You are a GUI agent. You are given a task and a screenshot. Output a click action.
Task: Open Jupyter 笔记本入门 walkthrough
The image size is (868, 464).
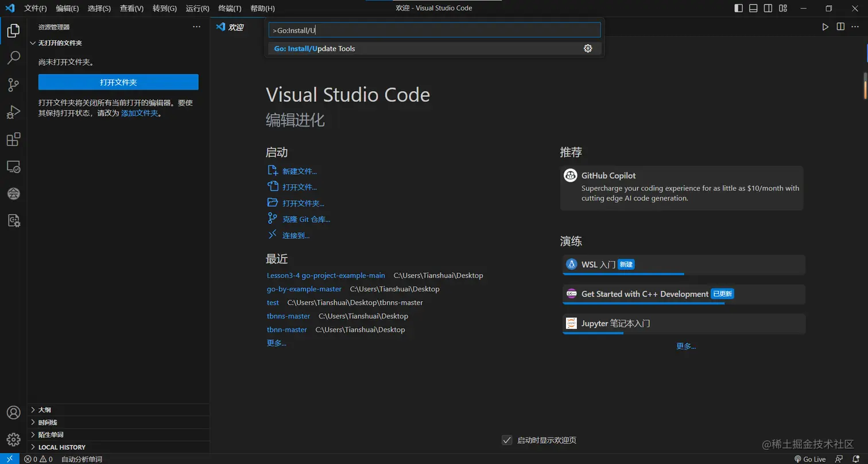click(684, 323)
